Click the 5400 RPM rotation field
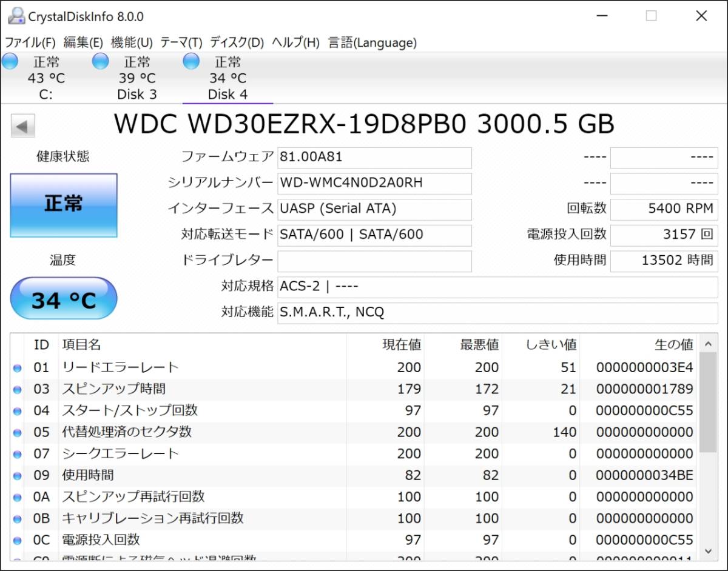This screenshot has width=728, height=571. (664, 209)
